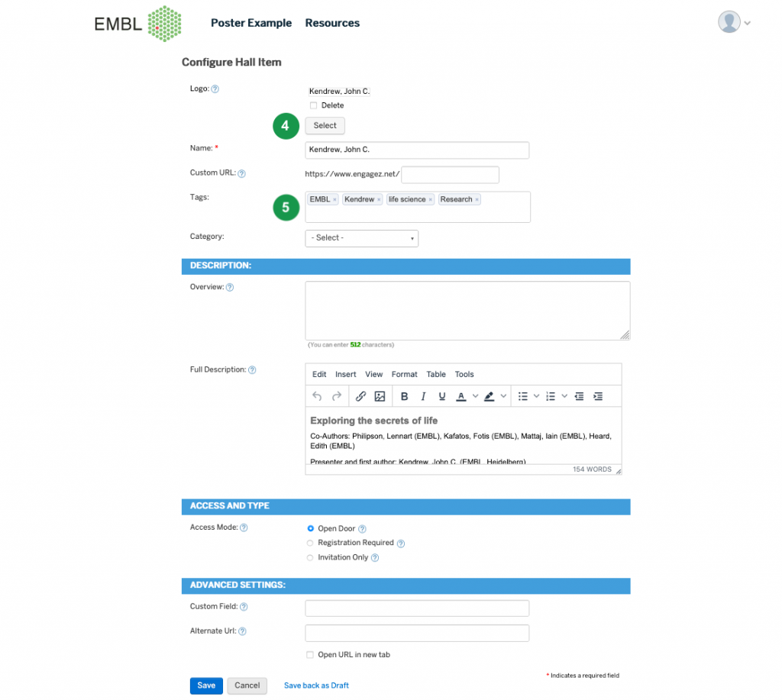Click the bullet list icon
This screenshot has width=782, height=700.
tap(523, 396)
